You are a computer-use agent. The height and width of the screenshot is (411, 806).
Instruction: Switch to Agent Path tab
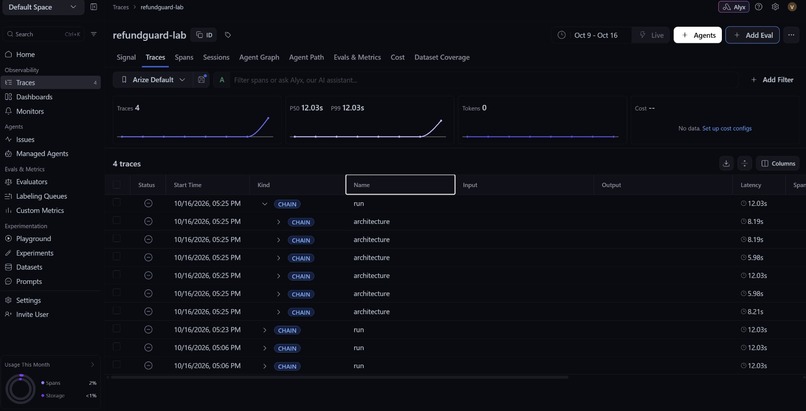(306, 58)
